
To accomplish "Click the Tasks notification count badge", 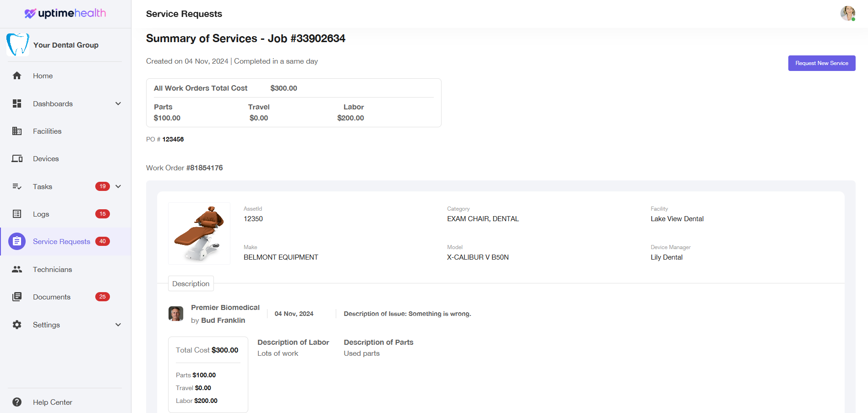I will [x=103, y=186].
